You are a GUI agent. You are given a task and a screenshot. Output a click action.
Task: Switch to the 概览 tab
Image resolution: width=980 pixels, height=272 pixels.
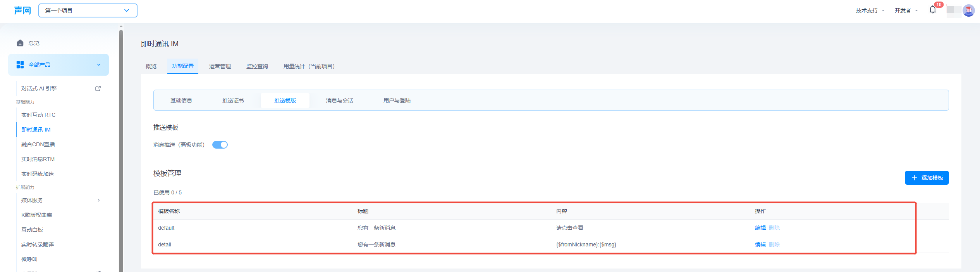tap(151, 66)
